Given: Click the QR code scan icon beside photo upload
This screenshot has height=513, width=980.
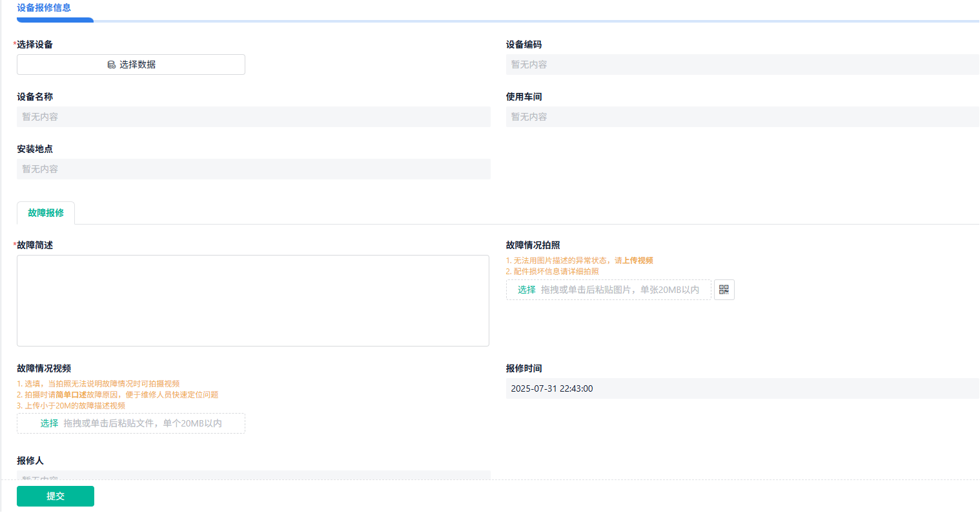Looking at the screenshot, I should [x=724, y=290].
